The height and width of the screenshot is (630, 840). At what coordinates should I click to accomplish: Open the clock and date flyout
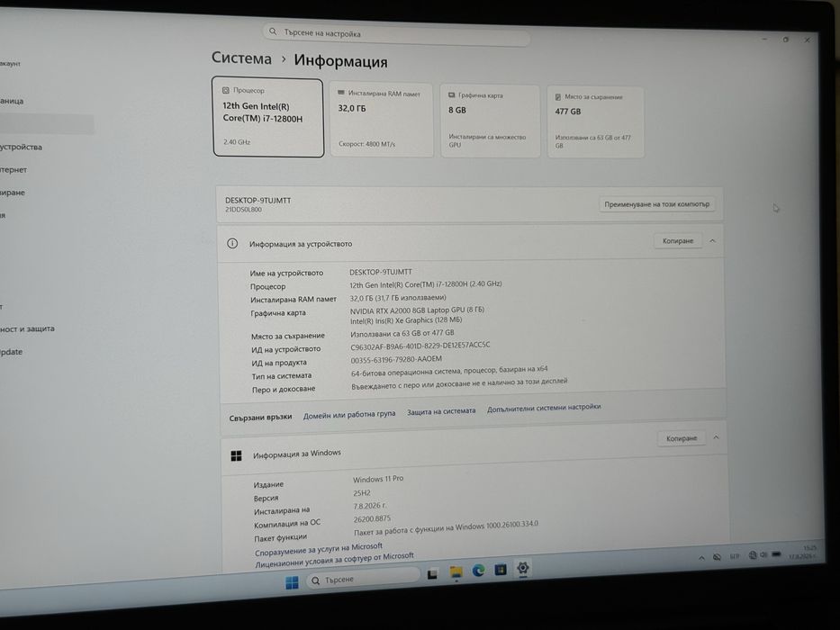click(802, 552)
